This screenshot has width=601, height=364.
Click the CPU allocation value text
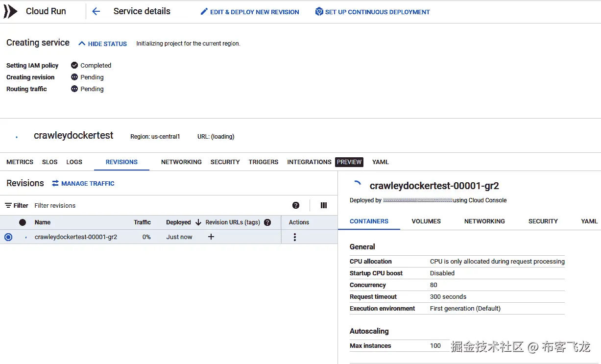pos(497,261)
